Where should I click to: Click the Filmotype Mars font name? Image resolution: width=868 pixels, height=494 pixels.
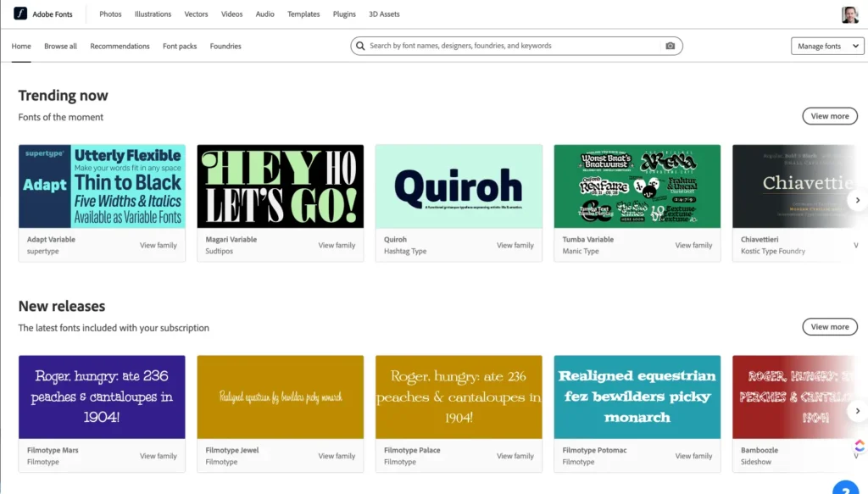pos(53,450)
